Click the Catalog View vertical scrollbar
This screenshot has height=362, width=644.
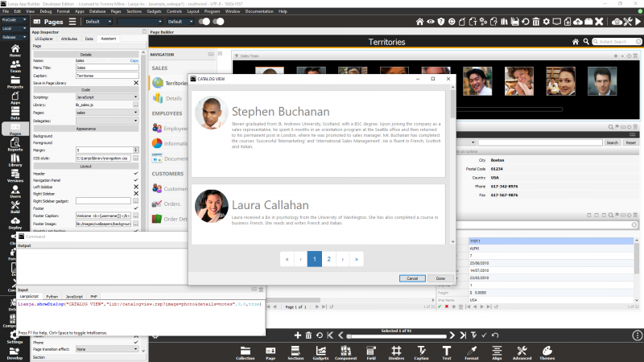click(452, 164)
